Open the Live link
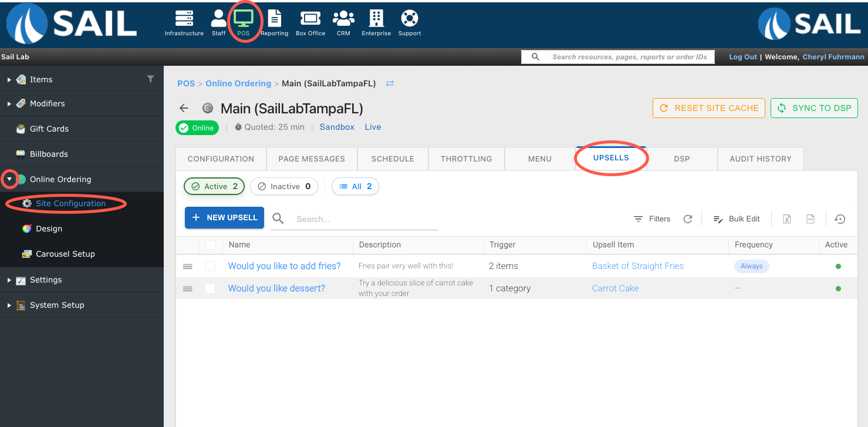 [x=373, y=127]
